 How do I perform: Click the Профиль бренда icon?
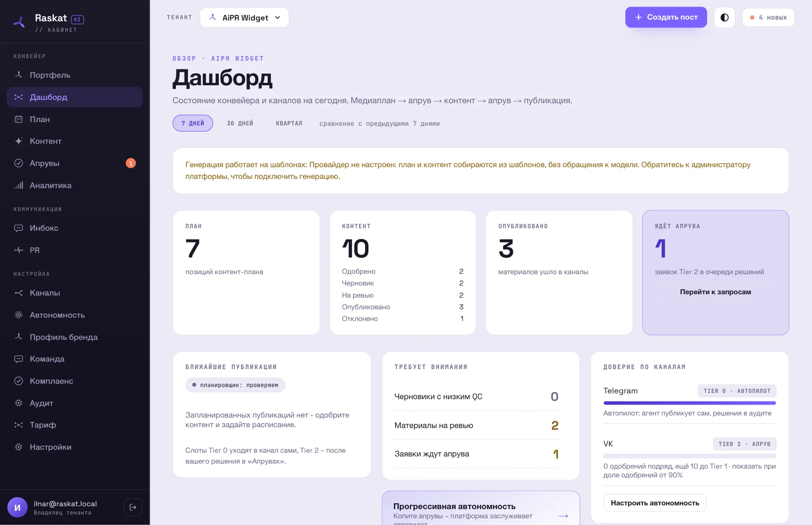coord(18,337)
